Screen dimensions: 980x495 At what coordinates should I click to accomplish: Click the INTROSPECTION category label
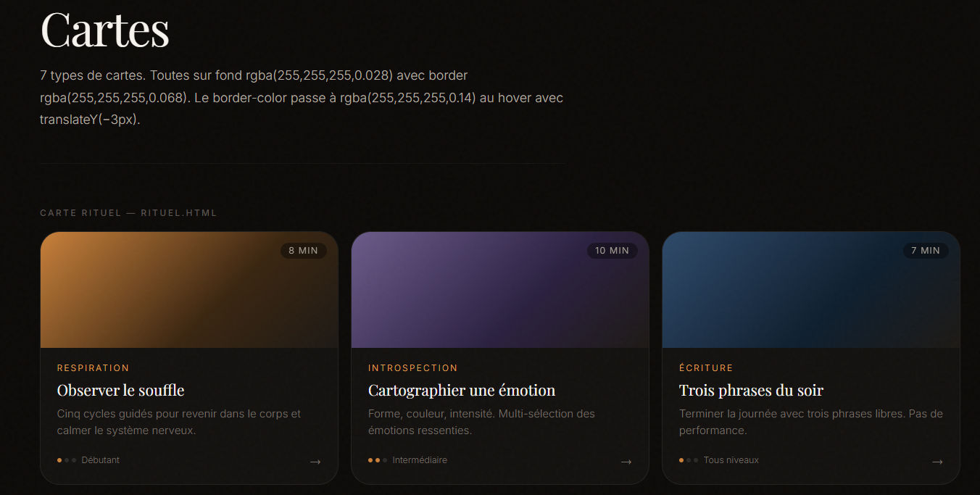[412, 367]
